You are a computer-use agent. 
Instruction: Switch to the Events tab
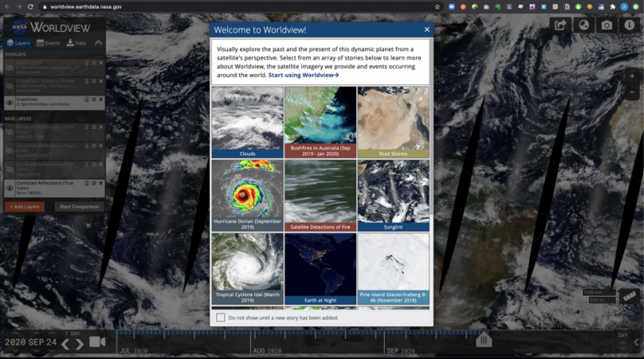point(48,43)
